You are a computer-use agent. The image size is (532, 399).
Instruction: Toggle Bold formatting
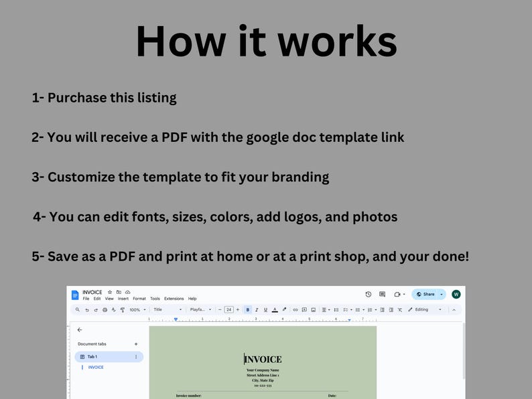coord(248,310)
